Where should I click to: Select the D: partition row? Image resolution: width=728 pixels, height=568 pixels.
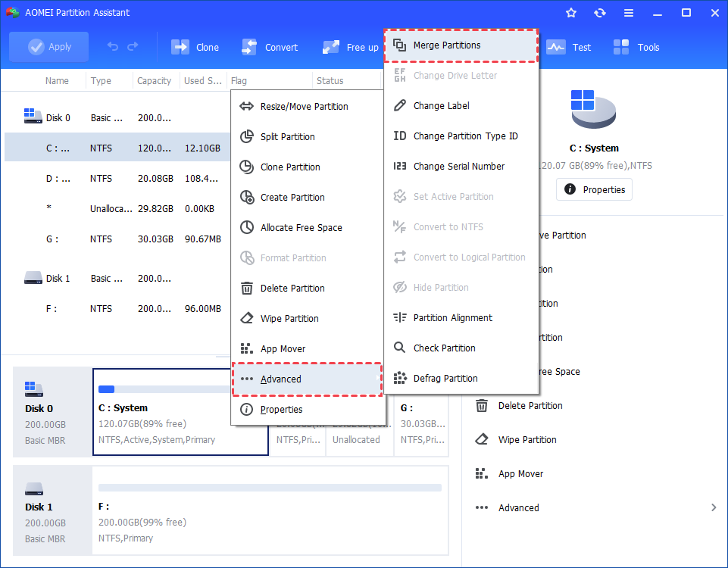click(117, 179)
